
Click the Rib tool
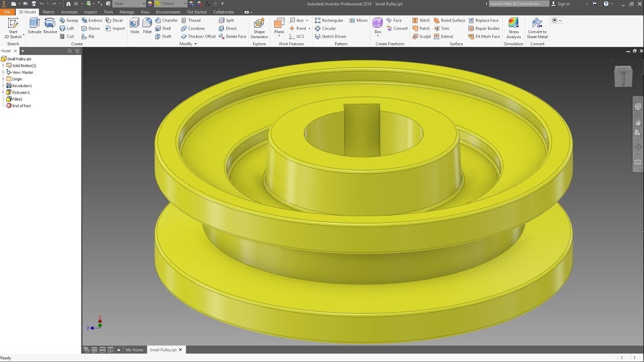click(88, 37)
